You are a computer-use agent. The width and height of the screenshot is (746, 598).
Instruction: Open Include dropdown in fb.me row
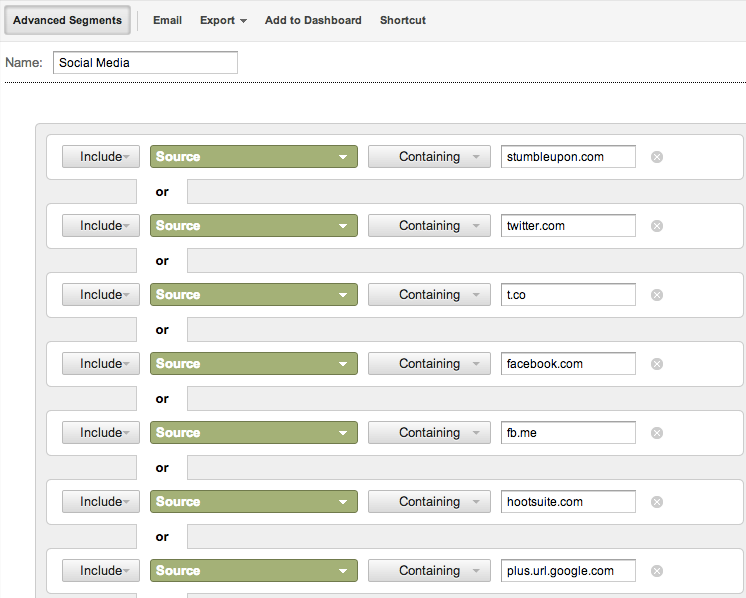tap(101, 432)
